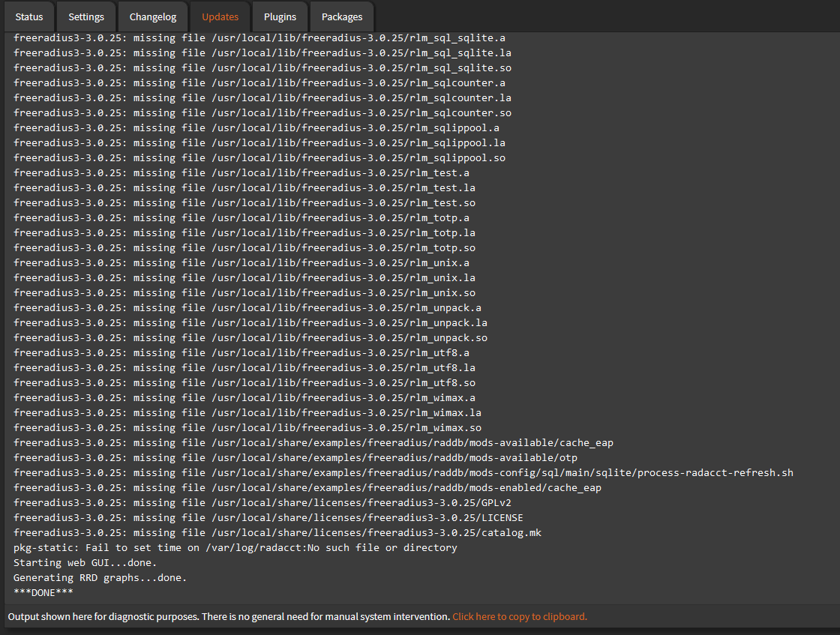Select the highlighted Updates tab
Screen dimensions: 840x635
click(220, 16)
